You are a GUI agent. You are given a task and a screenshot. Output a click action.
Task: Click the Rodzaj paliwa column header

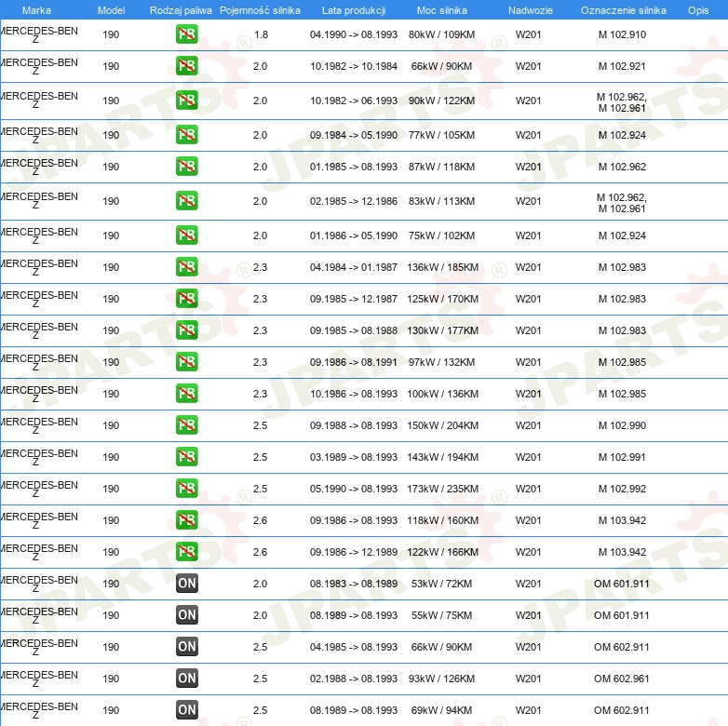(181, 10)
